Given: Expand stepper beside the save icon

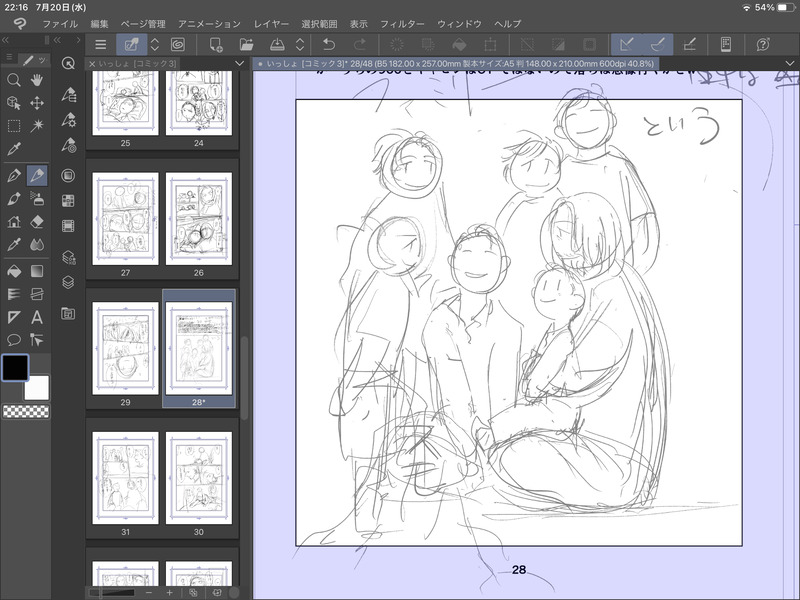Looking at the screenshot, I should [300, 45].
